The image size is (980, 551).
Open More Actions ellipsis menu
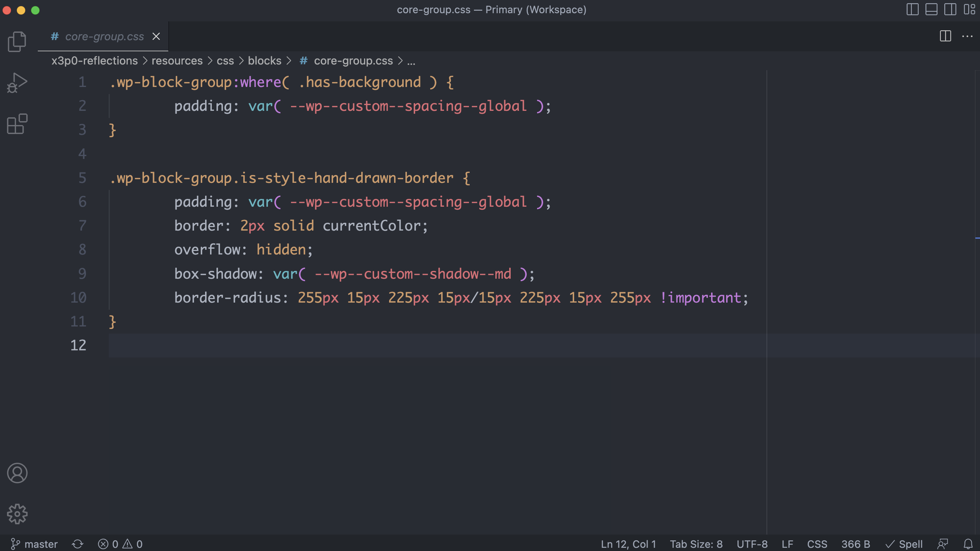tap(967, 36)
